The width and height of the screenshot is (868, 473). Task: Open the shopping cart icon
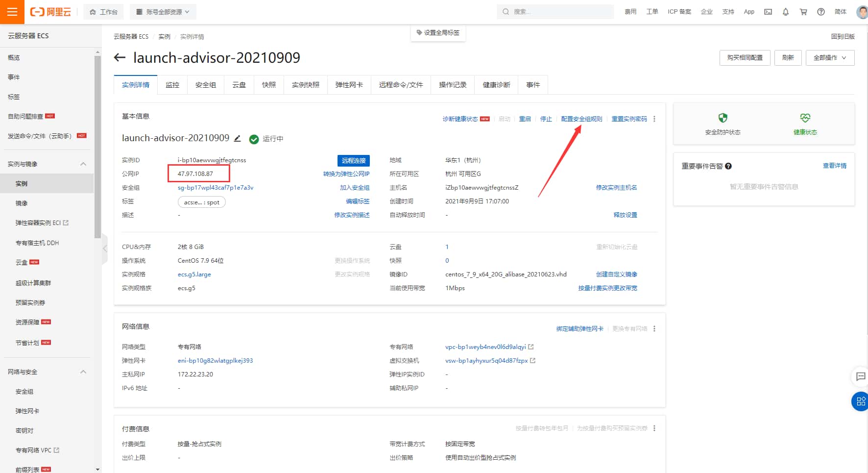click(803, 11)
